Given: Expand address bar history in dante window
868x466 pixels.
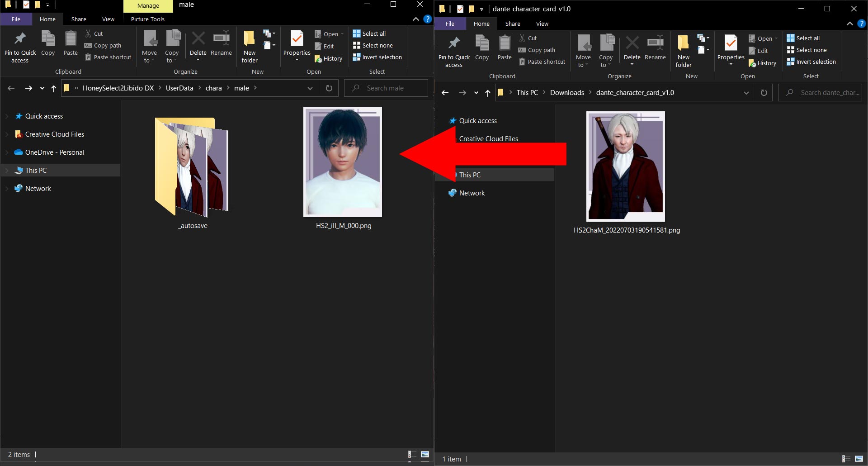Looking at the screenshot, I should 746,93.
